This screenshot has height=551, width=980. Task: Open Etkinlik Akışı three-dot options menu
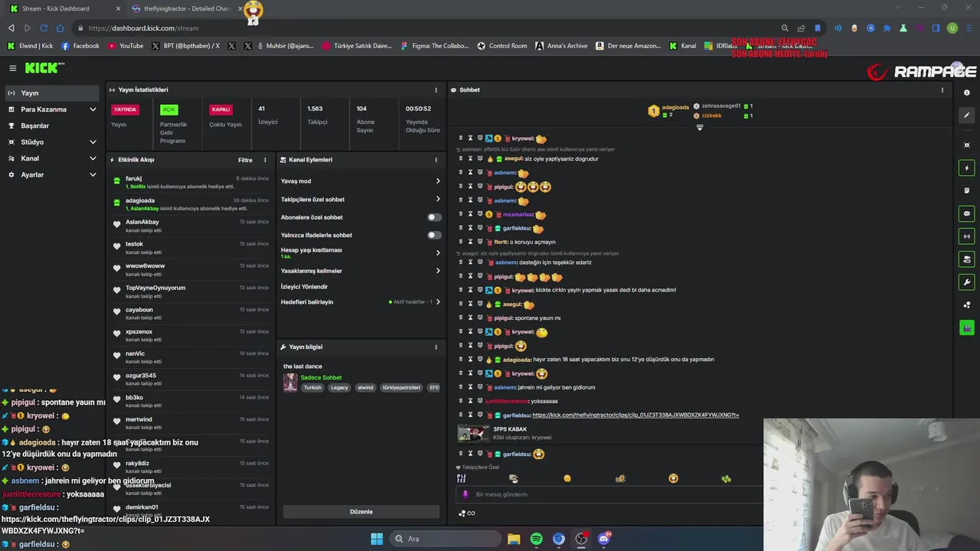click(x=265, y=160)
